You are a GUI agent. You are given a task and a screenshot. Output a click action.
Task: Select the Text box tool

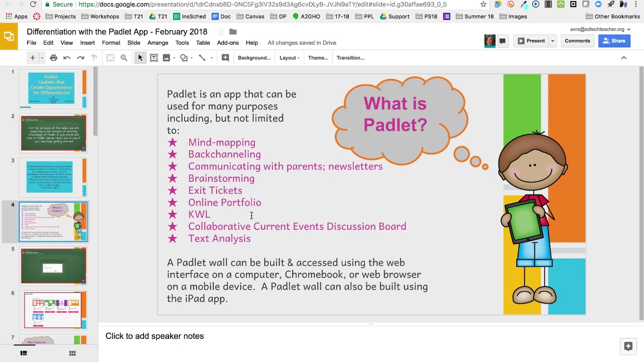(154, 58)
